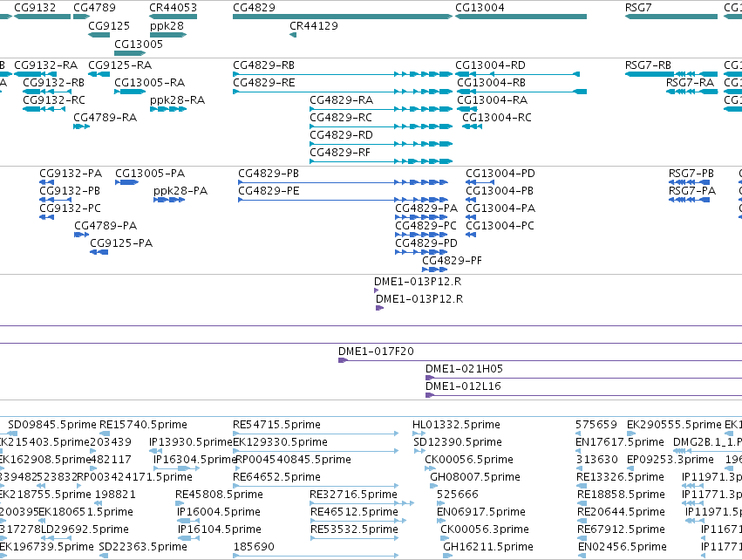Select the CG9132 gene label
The image size is (742, 560).
pyautogui.click(x=35, y=8)
